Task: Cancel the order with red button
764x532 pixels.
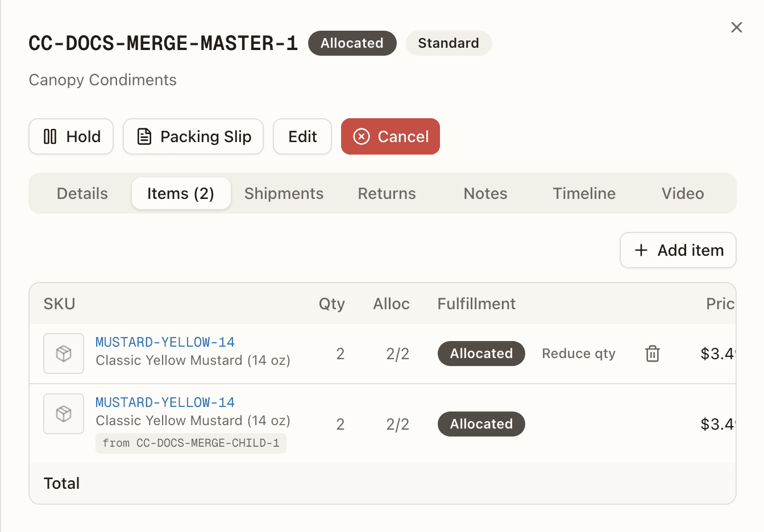Action: coord(391,136)
